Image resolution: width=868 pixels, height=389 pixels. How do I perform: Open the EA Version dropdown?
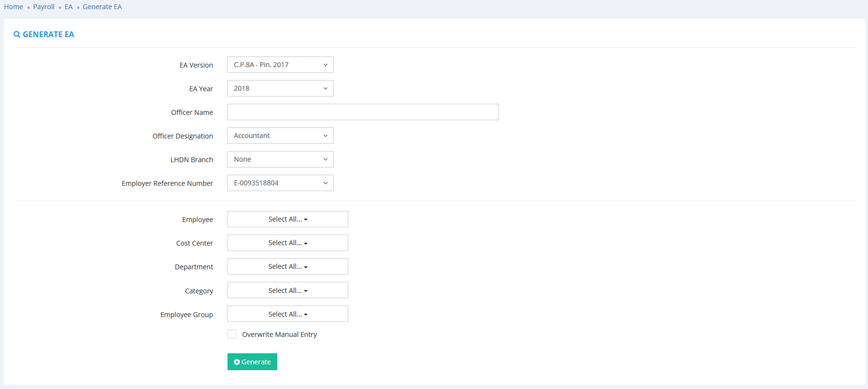click(280, 65)
